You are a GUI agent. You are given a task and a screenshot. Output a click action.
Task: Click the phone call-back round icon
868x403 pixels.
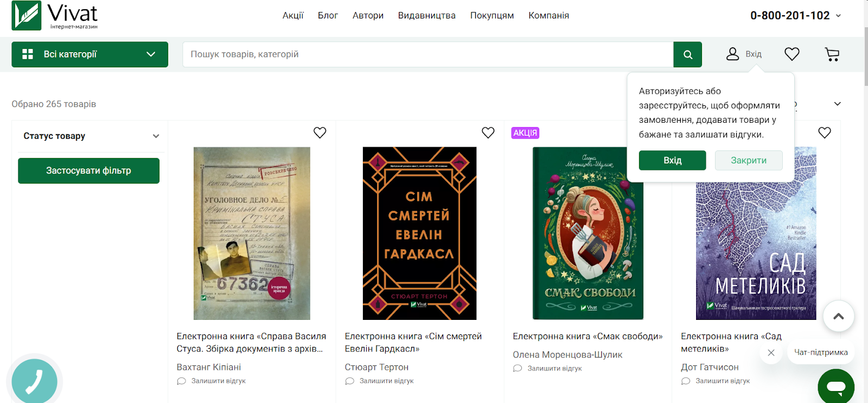[x=34, y=381]
